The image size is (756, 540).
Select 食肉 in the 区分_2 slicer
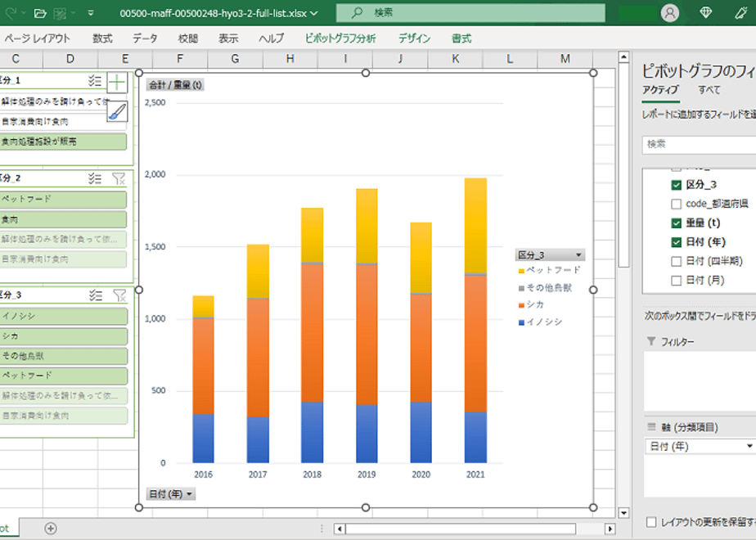[x=63, y=219]
